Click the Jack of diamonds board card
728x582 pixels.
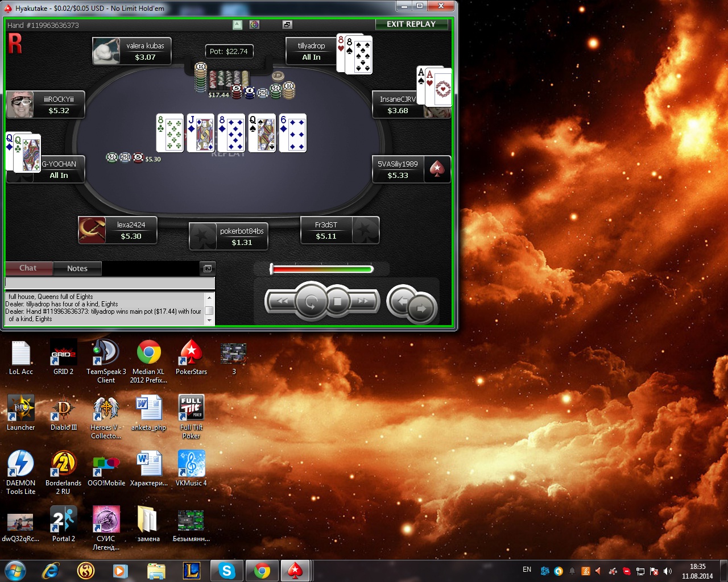coord(201,133)
